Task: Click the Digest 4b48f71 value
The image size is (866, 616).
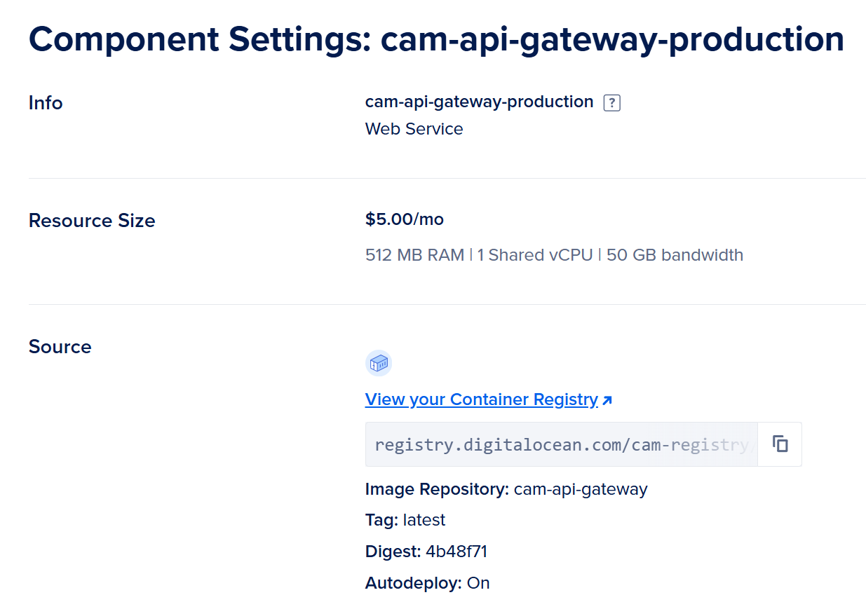Action: point(456,552)
